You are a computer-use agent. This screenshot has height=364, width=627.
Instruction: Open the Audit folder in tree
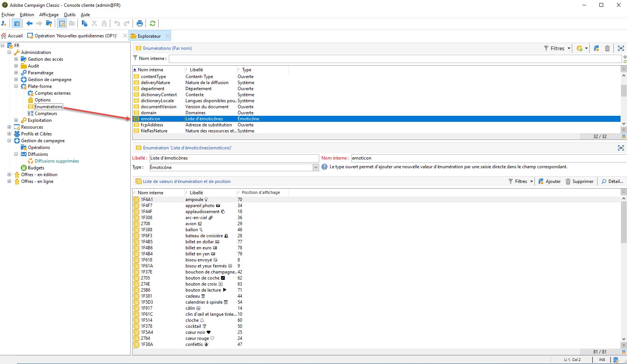[33, 66]
